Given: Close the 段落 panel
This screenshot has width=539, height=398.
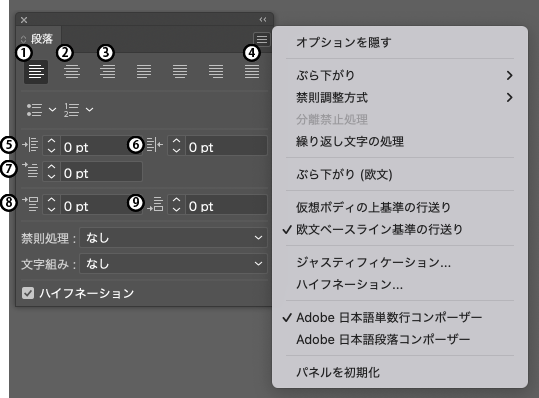Looking at the screenshot, I should click(x=24, y=20).
